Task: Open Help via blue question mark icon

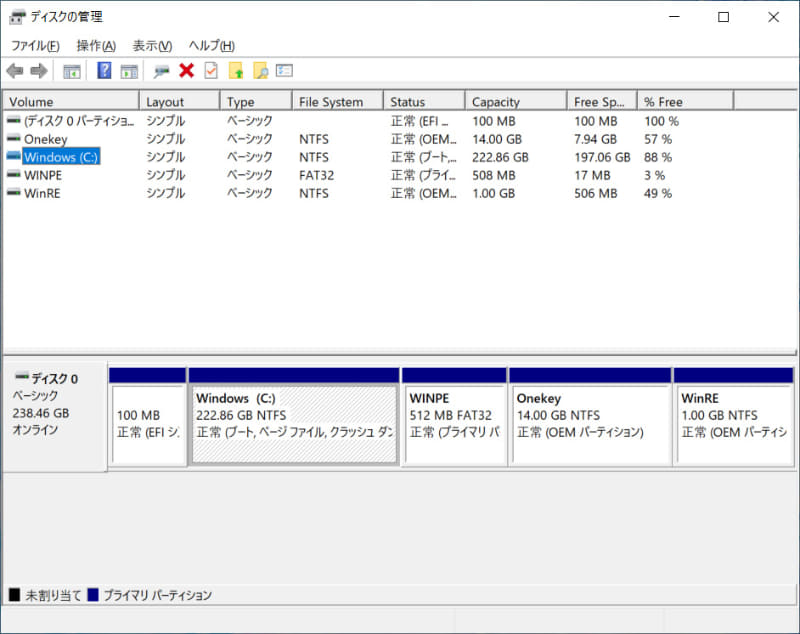Action: click(x=104, y=70)
